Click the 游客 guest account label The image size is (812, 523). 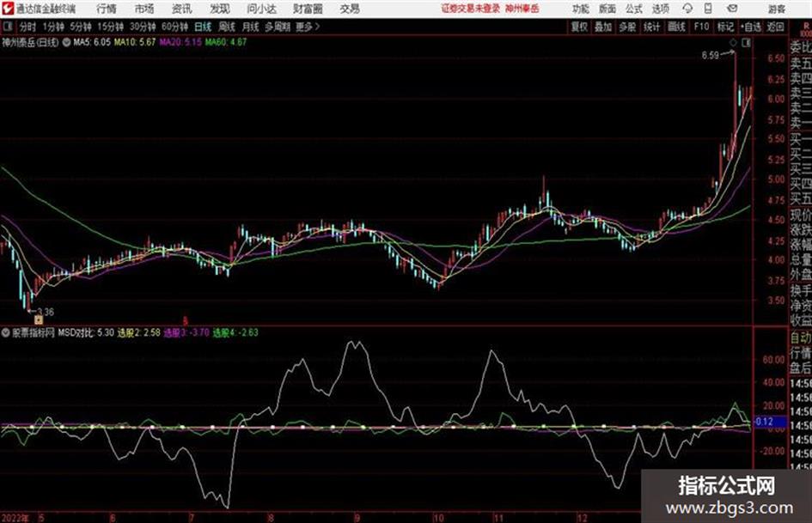(776, 9)
